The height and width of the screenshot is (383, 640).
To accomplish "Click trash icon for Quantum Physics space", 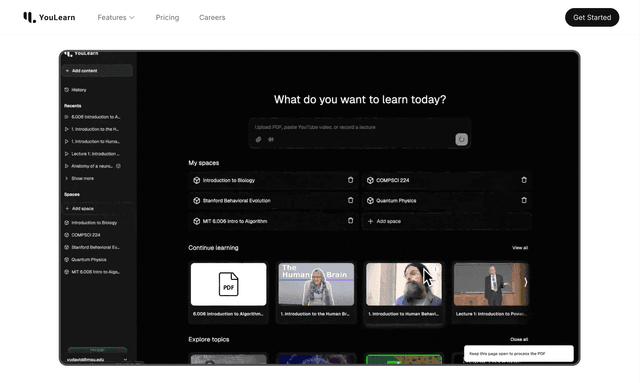I will click(x=524, y=200).
